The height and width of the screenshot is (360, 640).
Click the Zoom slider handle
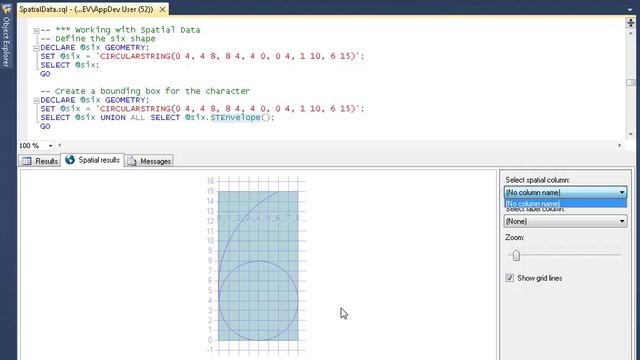pos(516,256)
